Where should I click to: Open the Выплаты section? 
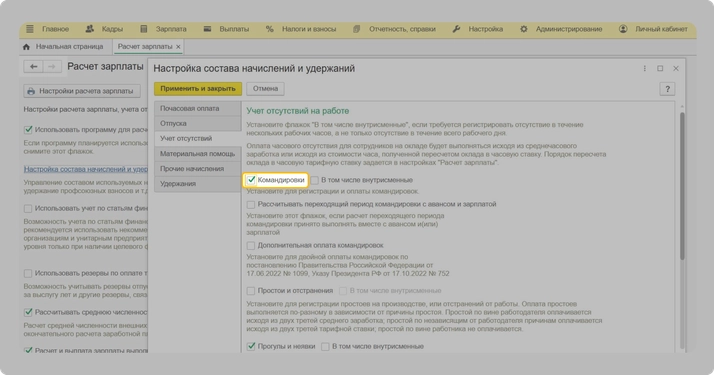pyautogui.click(x=234, y=29)
